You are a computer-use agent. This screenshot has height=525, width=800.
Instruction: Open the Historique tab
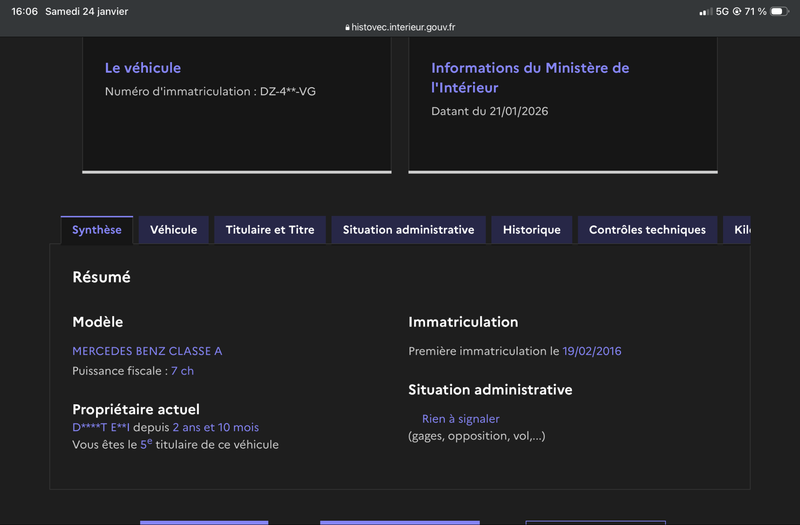(x=532, y=230)
